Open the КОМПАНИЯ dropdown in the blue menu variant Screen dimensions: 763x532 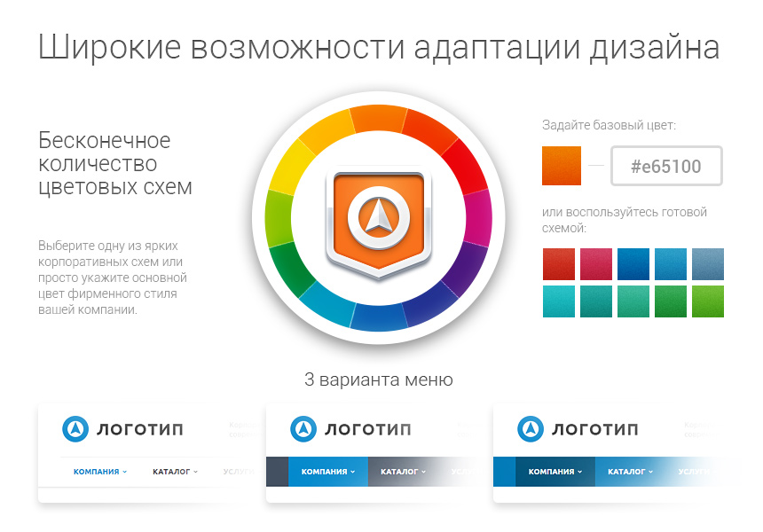coord(556,471)
